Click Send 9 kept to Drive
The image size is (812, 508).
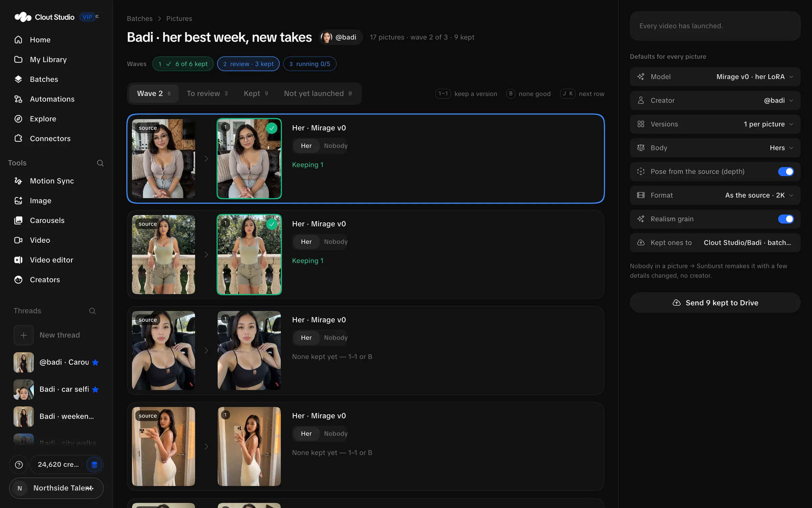[715, 303]
